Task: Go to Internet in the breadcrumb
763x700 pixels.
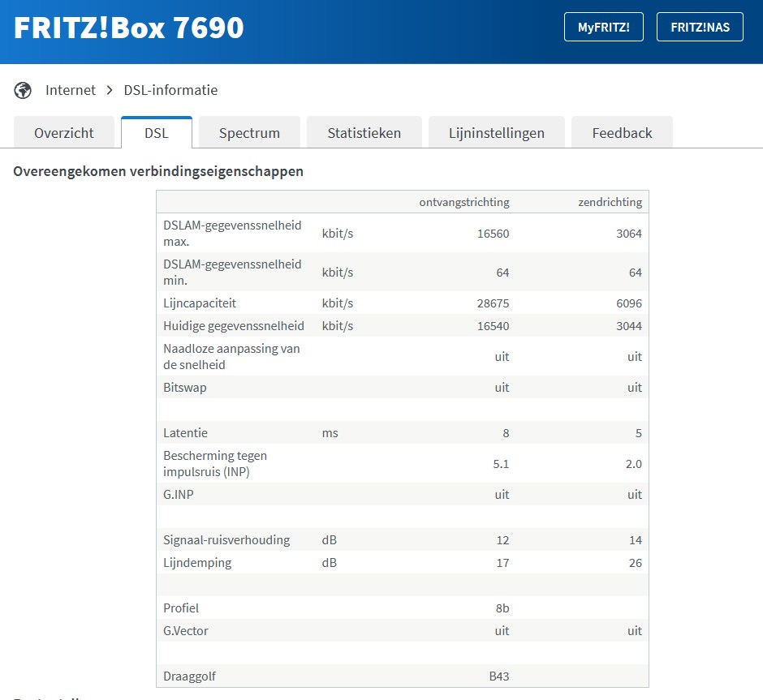Action: (x=71, y=90)
